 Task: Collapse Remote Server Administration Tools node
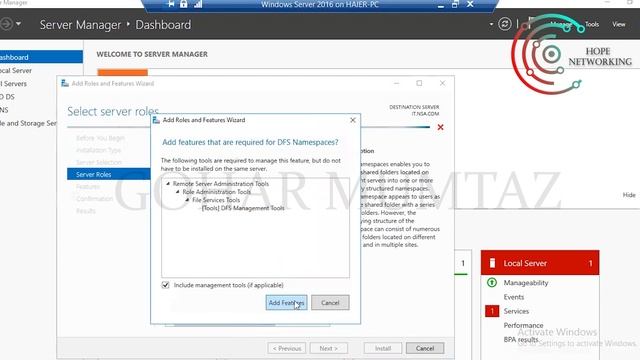pyautogui.click(x=168, y=184)
